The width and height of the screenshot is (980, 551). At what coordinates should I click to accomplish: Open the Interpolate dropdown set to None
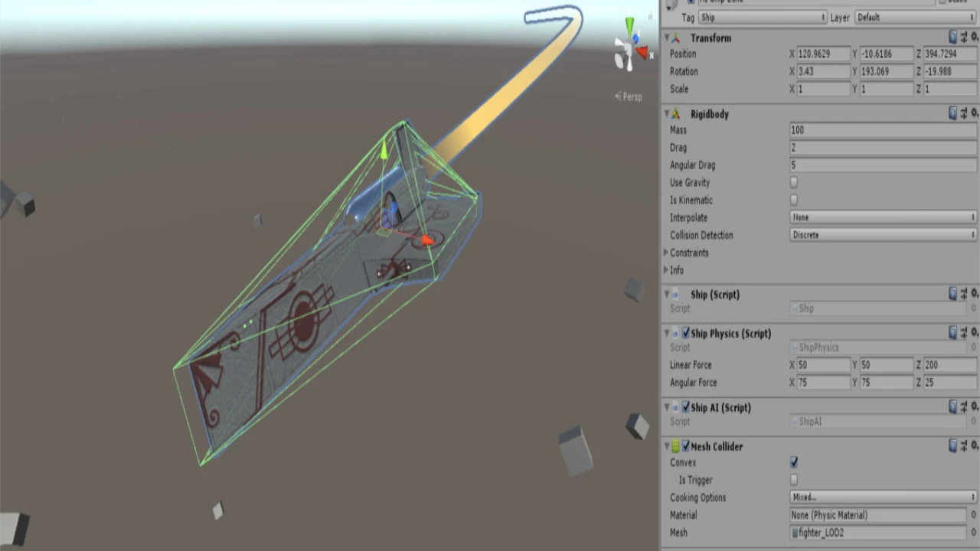(x=883, y=217)
